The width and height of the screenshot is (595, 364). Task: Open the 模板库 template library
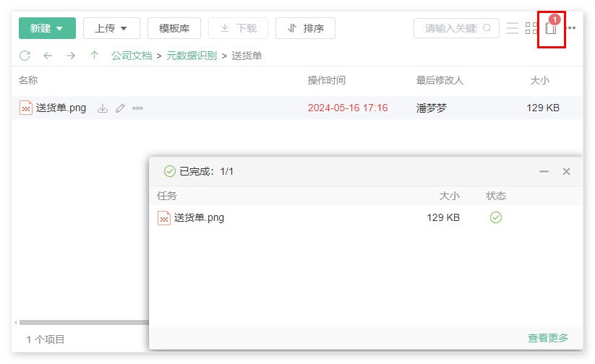click(x=174, y=28)
